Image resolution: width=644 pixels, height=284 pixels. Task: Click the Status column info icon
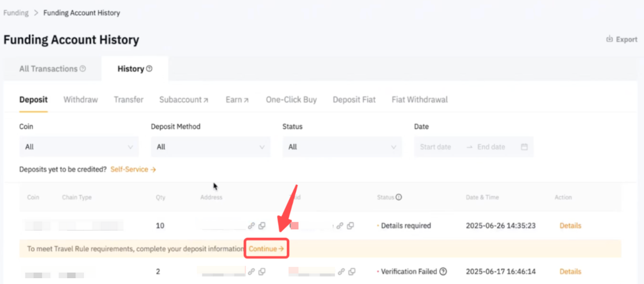tap(399, 197)
